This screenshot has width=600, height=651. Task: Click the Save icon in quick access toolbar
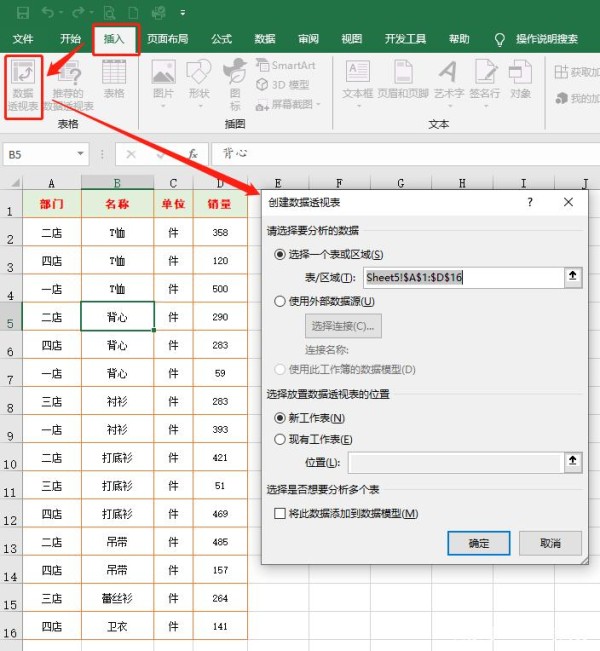click(x=22, y=12)
